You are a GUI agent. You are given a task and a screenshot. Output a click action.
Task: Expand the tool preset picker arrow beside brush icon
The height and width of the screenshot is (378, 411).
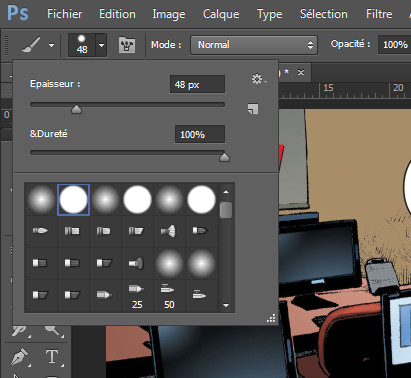pos(51,45)
